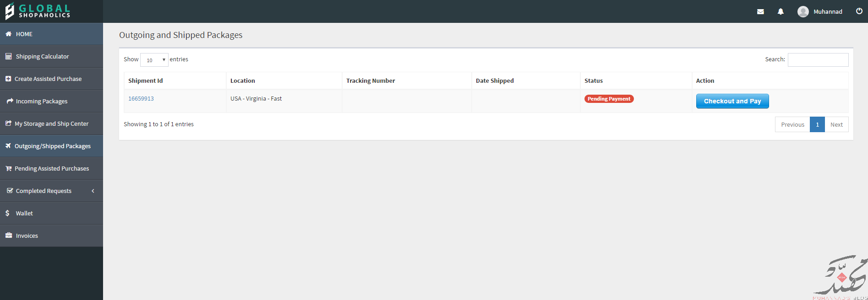Image resolution: width=868 pixels, height=300 pixels.
Task: Click the Wallet dollar icon
Action: (7, 213)
